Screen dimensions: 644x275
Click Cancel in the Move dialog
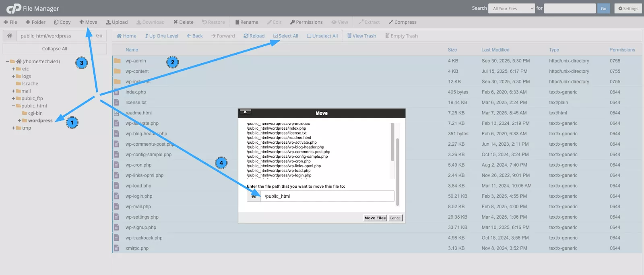click(396, 218)
